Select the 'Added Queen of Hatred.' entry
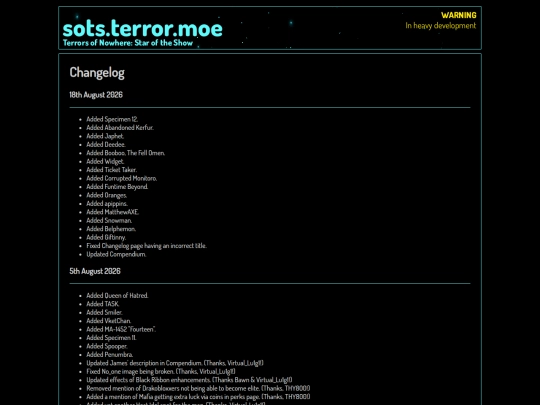Viewport: 540px width, 405px height. (x=117, y=295)
